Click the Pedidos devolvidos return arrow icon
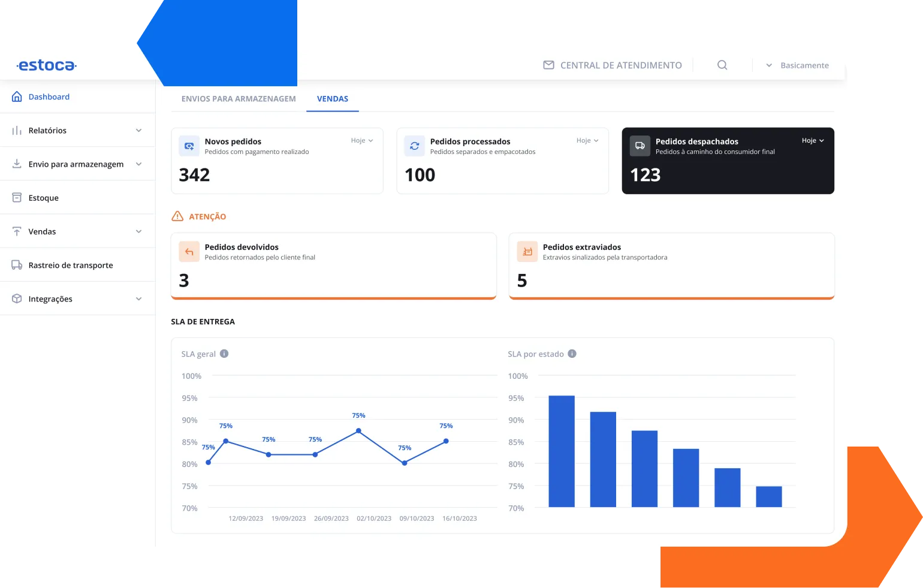Viewport: 923px width, 588px height. tap(189, 252)
